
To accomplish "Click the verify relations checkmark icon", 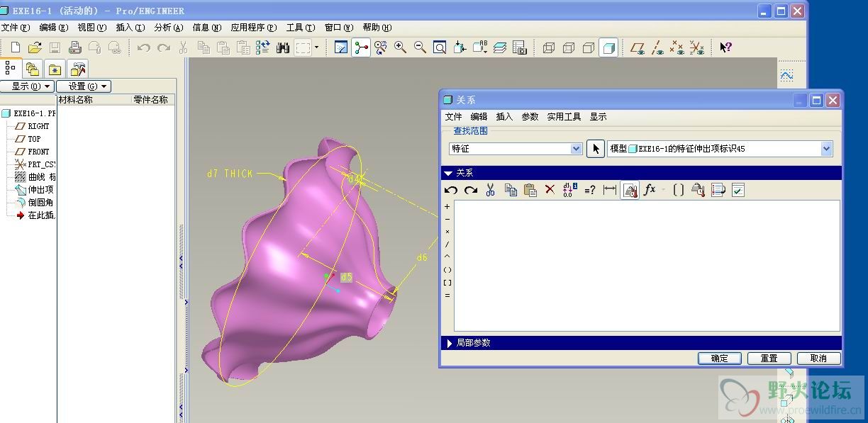I will click(738, 190).
